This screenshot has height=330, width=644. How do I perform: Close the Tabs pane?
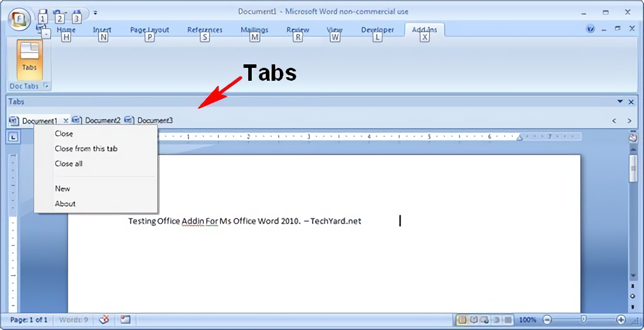631,102
